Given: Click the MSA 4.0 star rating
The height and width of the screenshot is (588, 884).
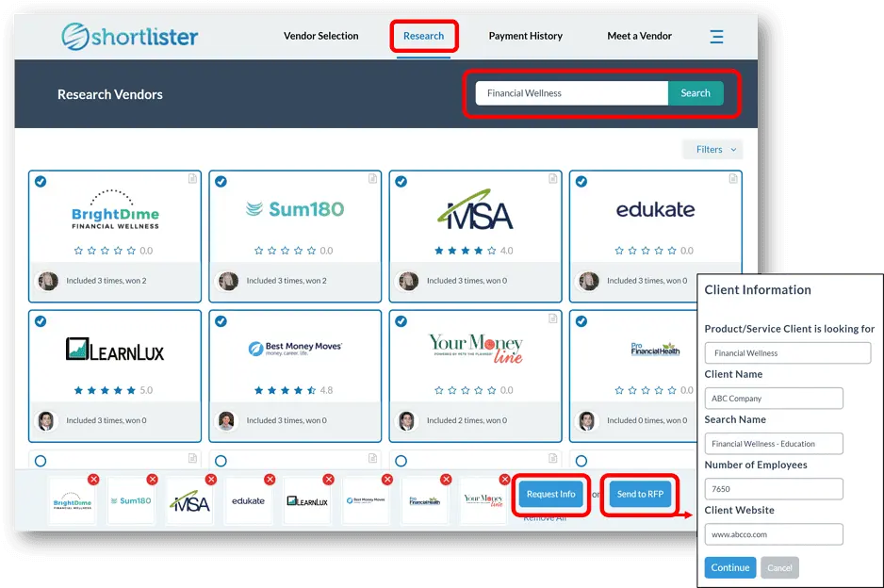Looking at the screenshot, I should (x=473, y=251).
